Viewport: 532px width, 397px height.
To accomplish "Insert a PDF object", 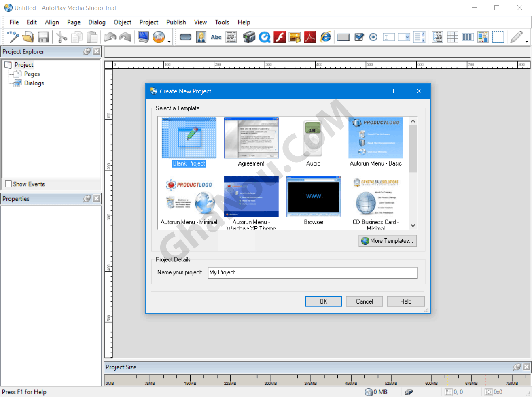I will [310, 37].
